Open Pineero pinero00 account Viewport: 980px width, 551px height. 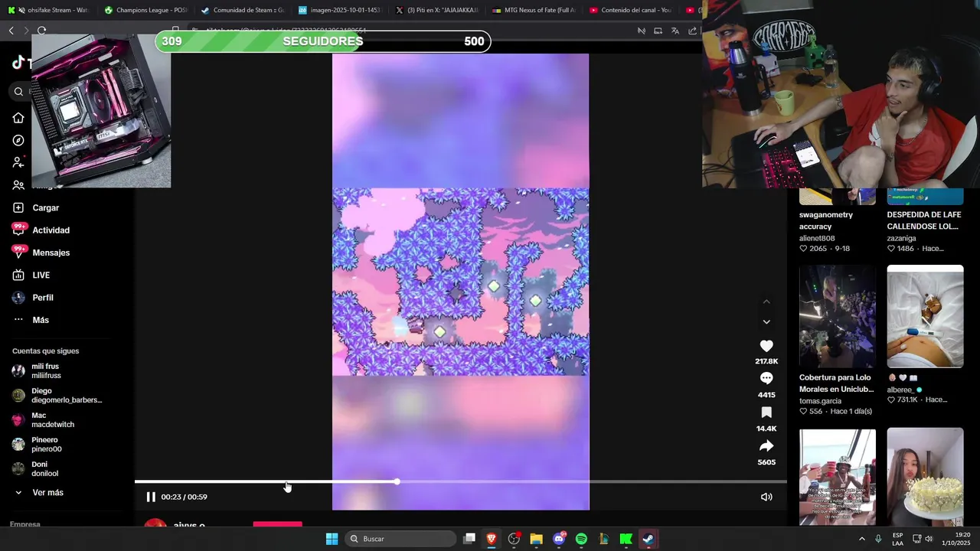tap(37, 445)
